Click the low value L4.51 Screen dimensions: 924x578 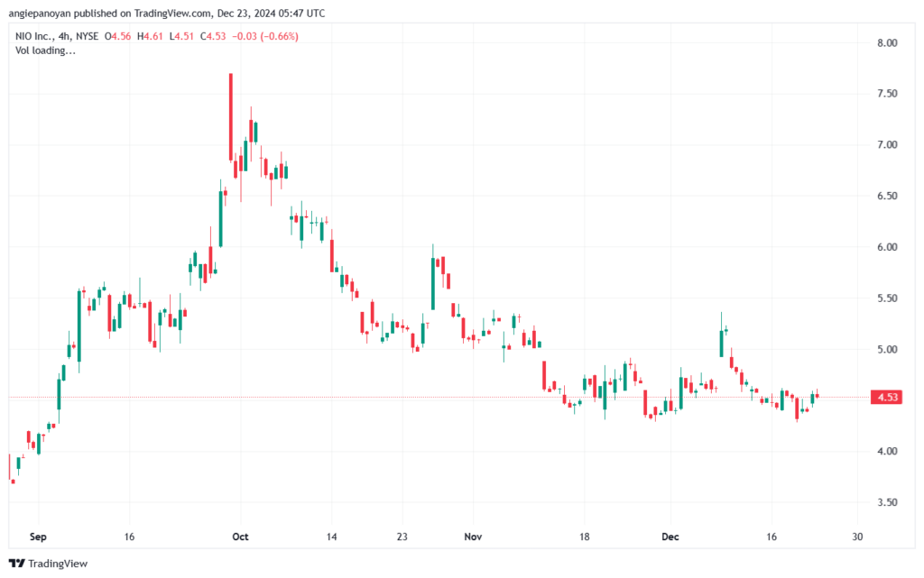(x=181, y=36)
